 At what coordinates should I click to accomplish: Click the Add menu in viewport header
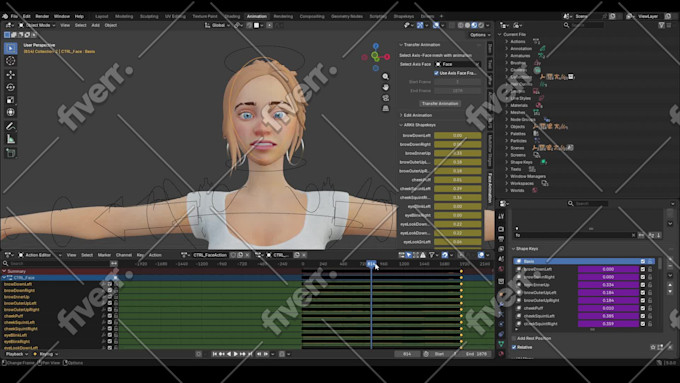coord(95,25)
